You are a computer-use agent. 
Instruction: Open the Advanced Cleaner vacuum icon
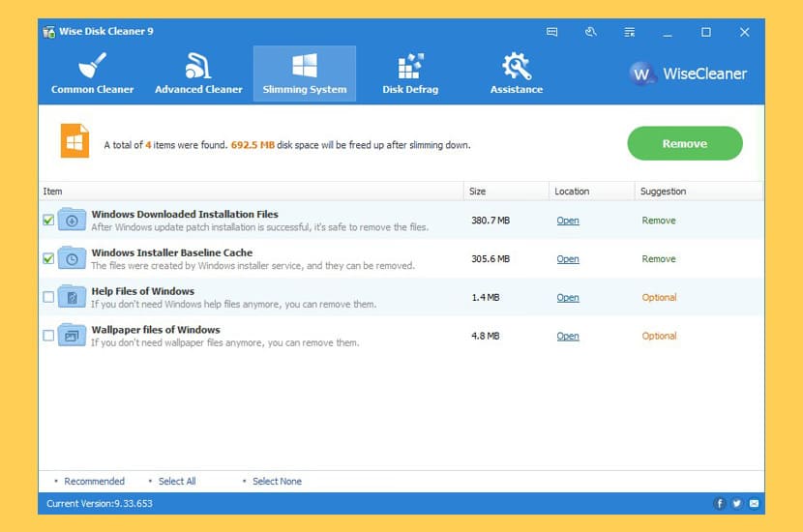click(198, 66)
